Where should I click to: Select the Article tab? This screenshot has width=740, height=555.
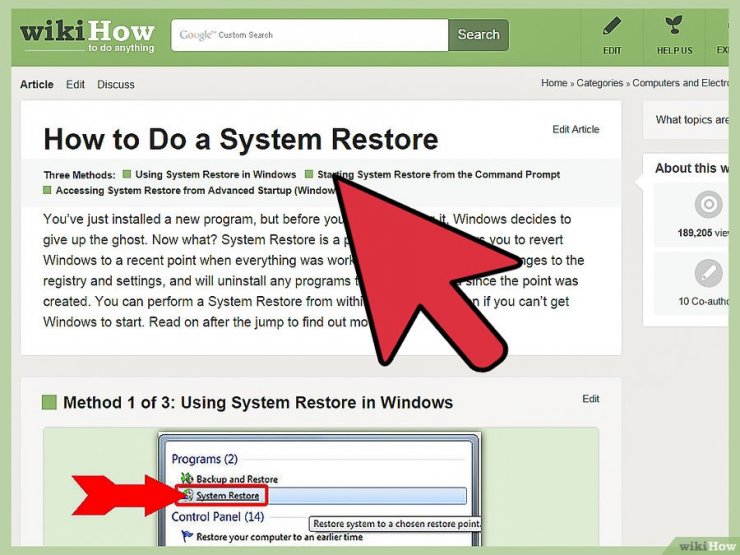(36, 84)
